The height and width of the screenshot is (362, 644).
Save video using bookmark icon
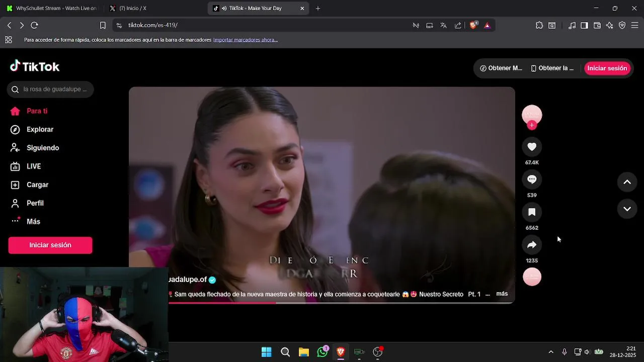click(x=532, y=212)
